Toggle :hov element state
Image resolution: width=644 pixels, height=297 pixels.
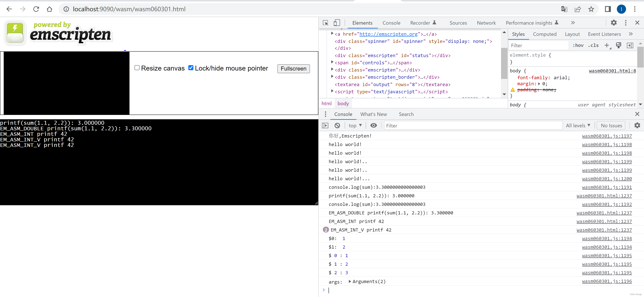(x=578, y=45)
